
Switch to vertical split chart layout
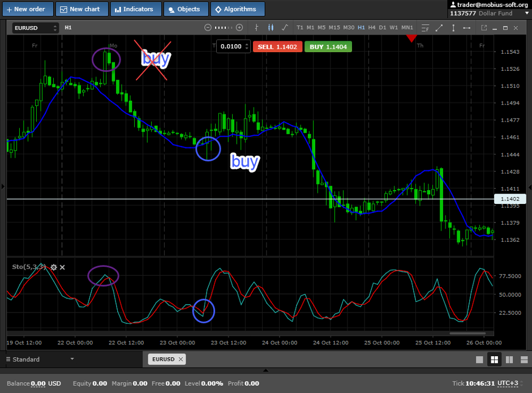pyautogui.click(x=509, y=360)
